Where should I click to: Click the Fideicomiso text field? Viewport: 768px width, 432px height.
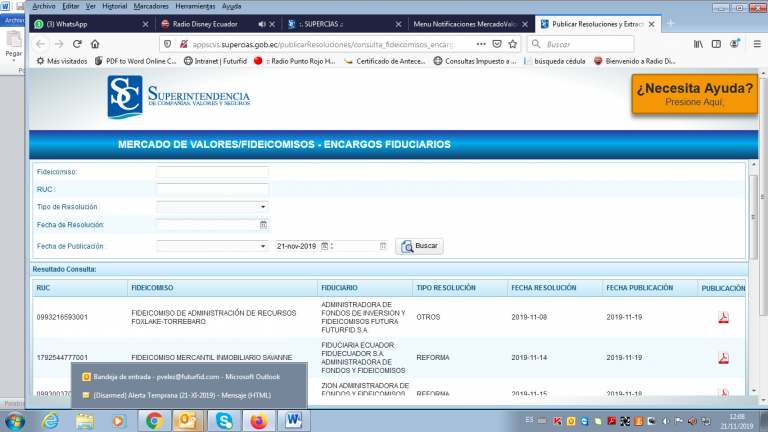pyautogui.click(x=212, y=172)
